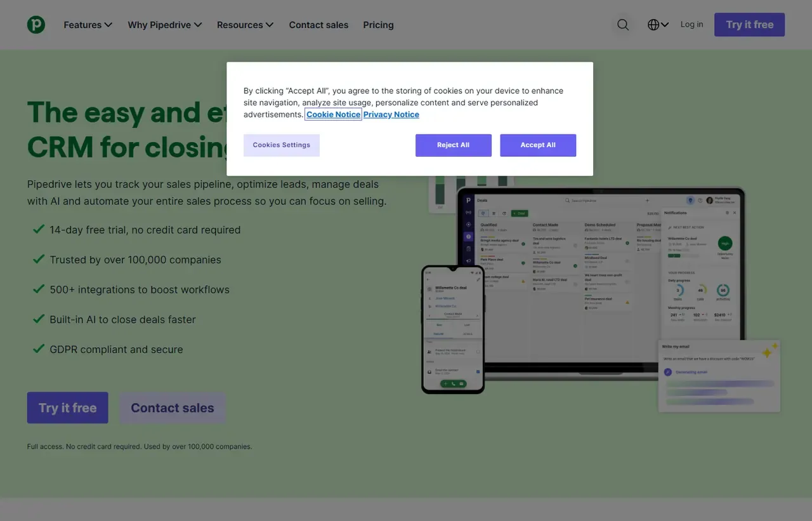This screenshot has height=521, width=812.
Task: Expand the Resources navigation dropdown
Action: point(246,25)
